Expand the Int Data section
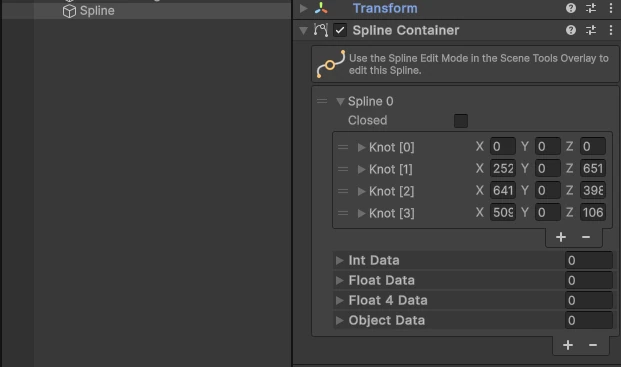The height and width of the screenshot is (367, 621). (x=339, y=261)
